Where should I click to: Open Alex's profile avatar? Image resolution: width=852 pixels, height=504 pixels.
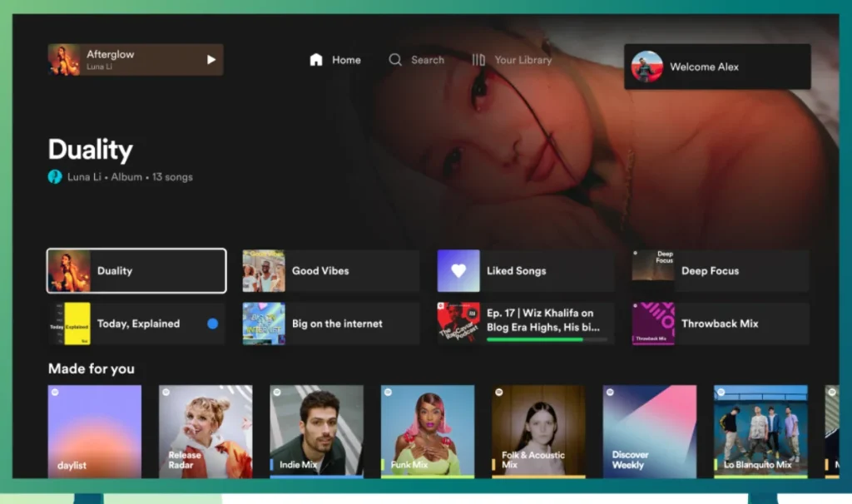(x=646, y=67)
